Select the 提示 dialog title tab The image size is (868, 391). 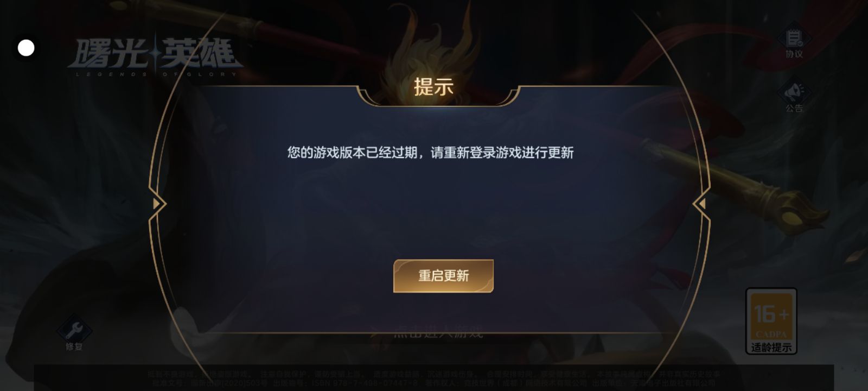coord(433,87)
